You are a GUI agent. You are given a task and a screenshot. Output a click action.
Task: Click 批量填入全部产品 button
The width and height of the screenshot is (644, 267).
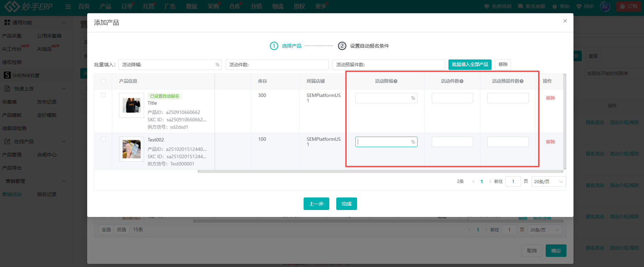pyautogui.click(x=470, y=64)
